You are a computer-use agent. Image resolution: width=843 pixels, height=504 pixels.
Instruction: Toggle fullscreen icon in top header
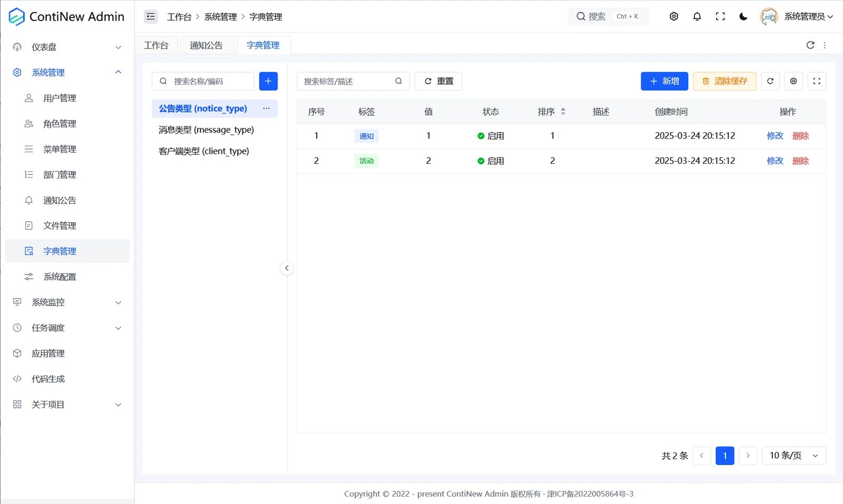720,16
